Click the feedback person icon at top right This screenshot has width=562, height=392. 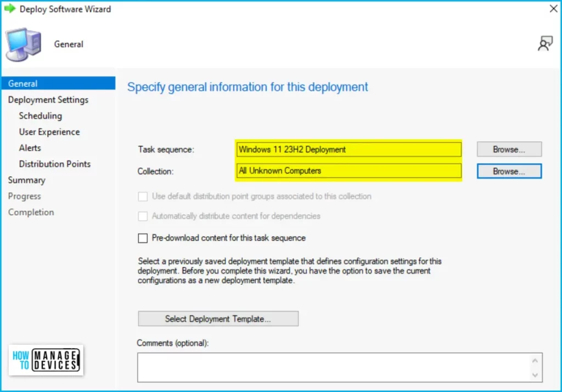coord(545,44)
